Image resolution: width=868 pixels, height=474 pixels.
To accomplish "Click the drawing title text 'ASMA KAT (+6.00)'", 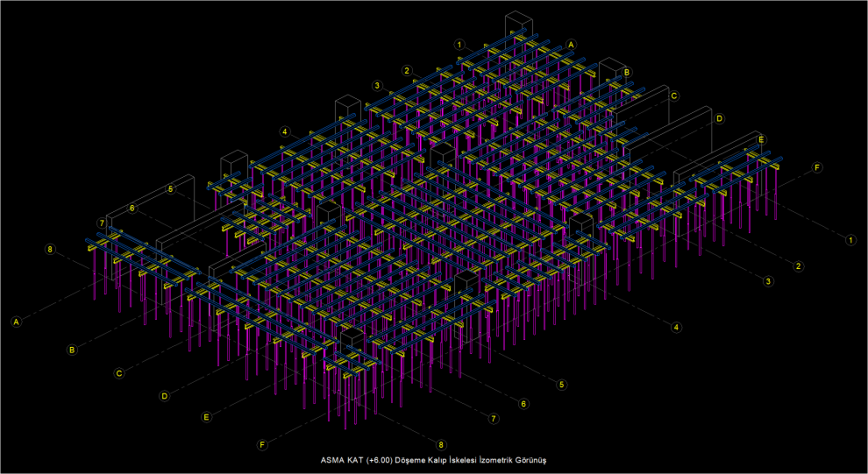I will coord(357,460).
